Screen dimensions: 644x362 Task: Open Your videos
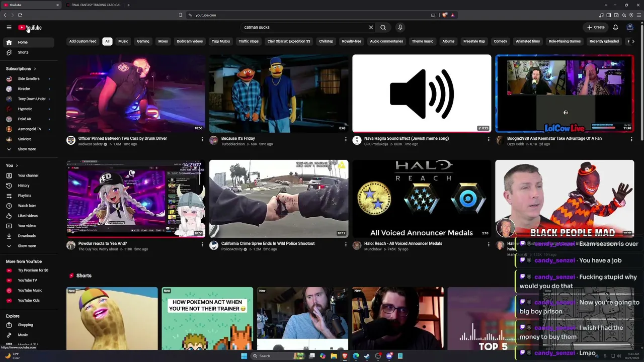[28, 226]
